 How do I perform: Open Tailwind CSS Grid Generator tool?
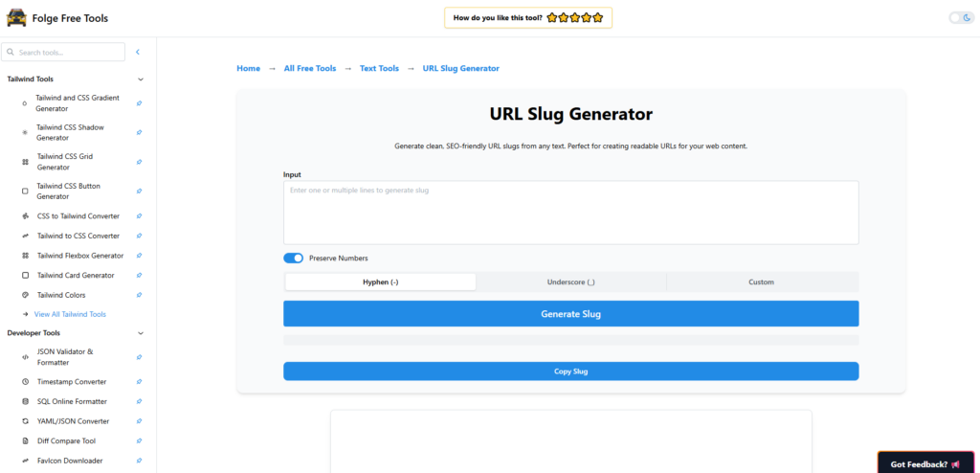coord(65,162)
